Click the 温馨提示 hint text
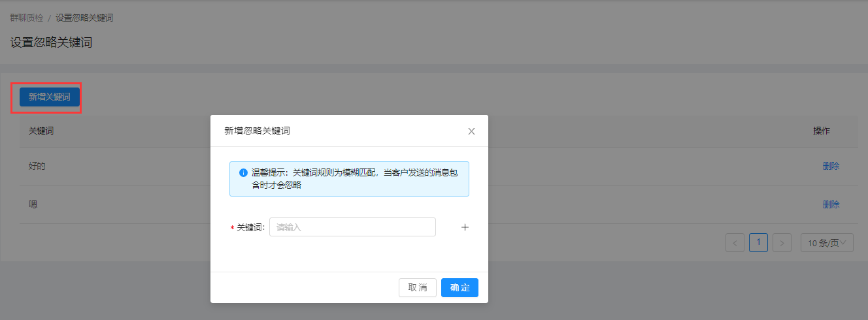 (x=356, y=179)
